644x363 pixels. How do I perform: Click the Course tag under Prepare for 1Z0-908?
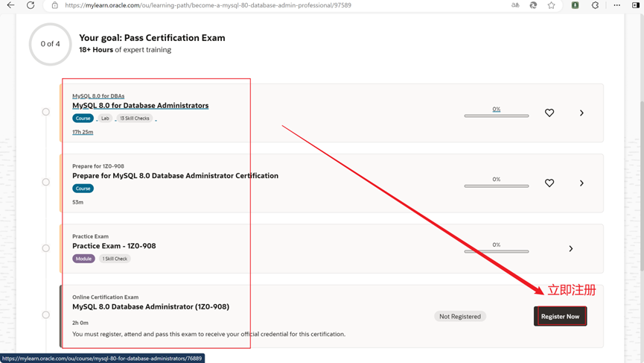pos(83,189)
